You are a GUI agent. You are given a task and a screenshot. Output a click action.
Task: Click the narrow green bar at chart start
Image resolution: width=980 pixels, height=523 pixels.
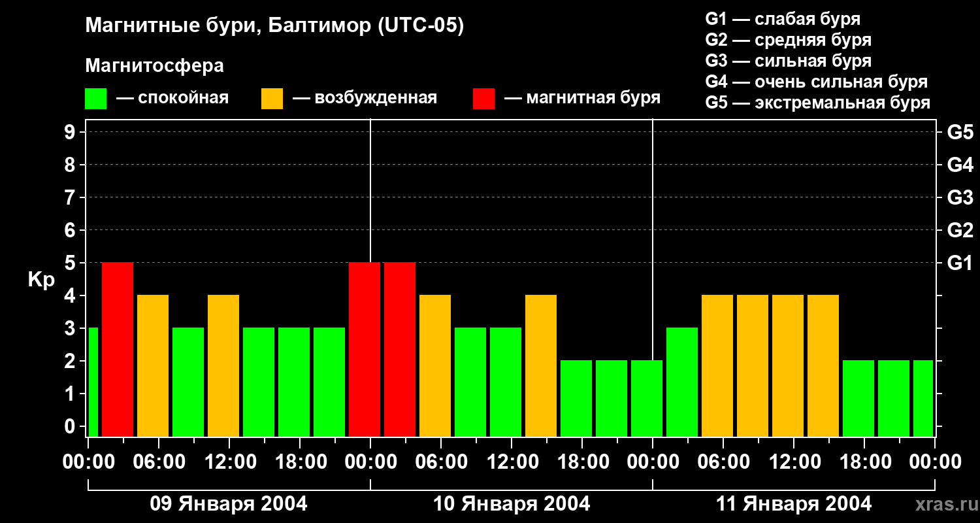[93, 382]
